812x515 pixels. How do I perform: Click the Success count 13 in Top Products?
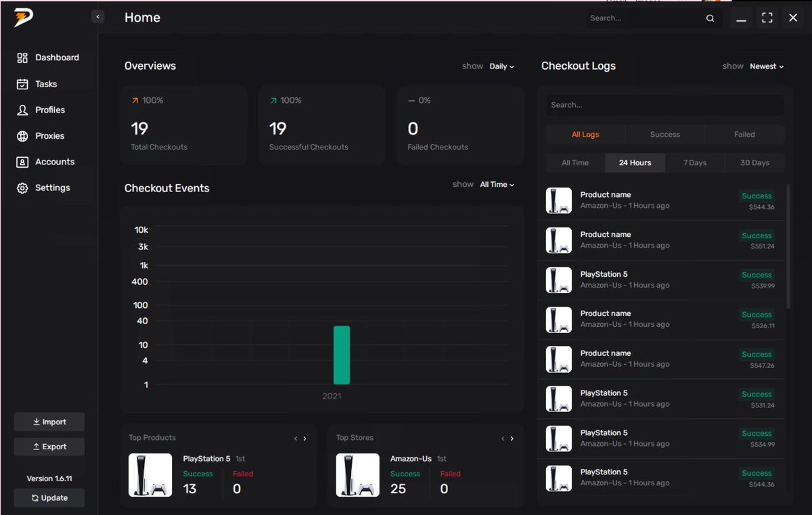click(x=189, y=489)
